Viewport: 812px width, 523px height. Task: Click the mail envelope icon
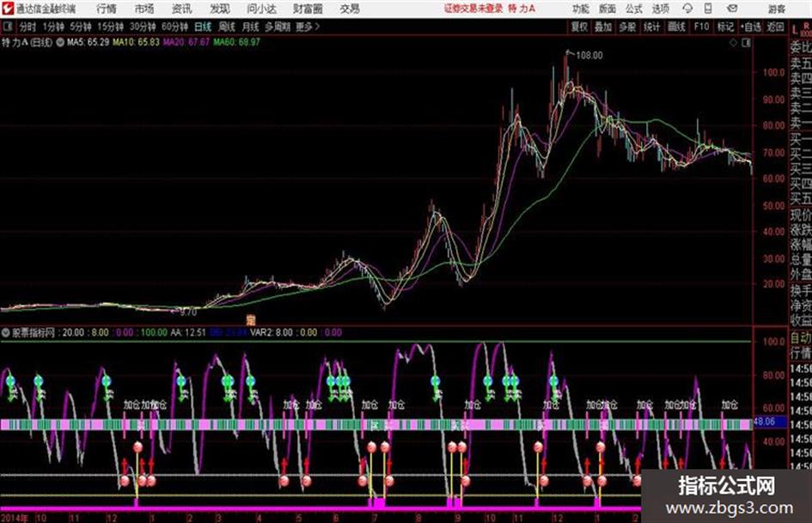(732, 9)
